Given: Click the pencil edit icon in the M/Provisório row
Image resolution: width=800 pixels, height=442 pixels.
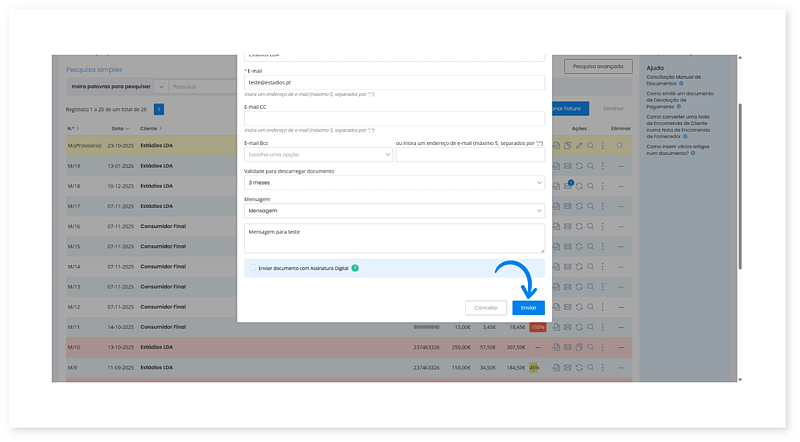Looking at the screenshot, I should [x=578, y=146].
